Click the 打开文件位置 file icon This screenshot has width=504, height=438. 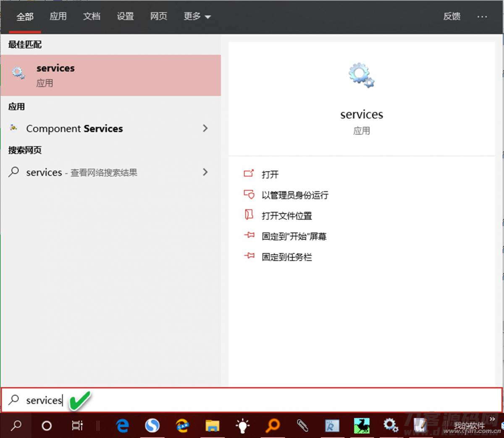tap(249, 215)
